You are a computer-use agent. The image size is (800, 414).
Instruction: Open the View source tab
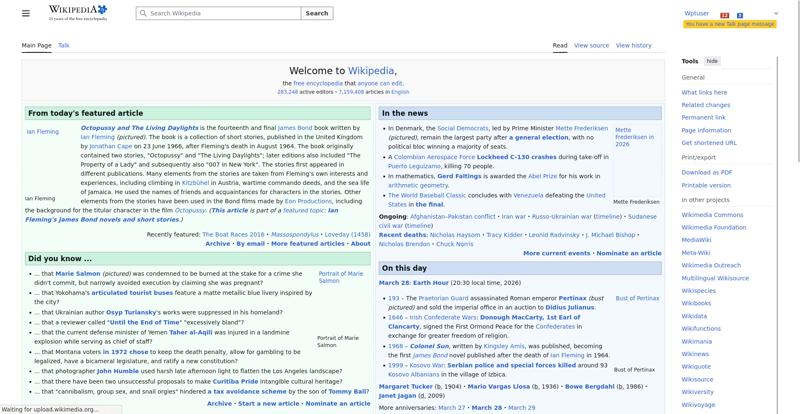click(591, 45)
